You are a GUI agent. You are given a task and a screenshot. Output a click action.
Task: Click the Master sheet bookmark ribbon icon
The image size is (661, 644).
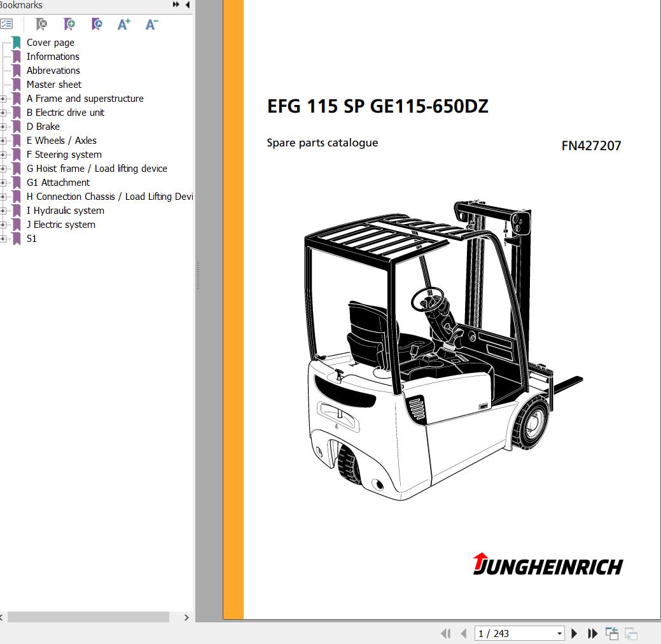(x=17, y=85)
